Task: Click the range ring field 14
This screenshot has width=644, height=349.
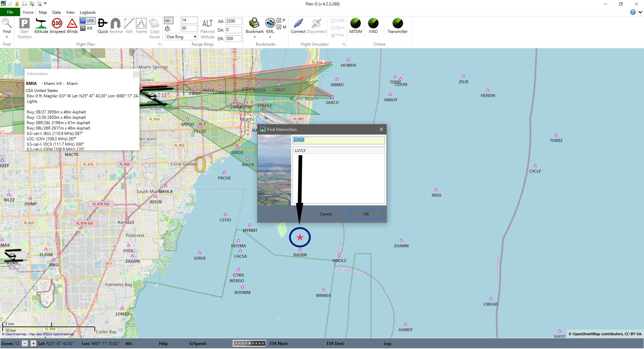Action: point(189,20)
